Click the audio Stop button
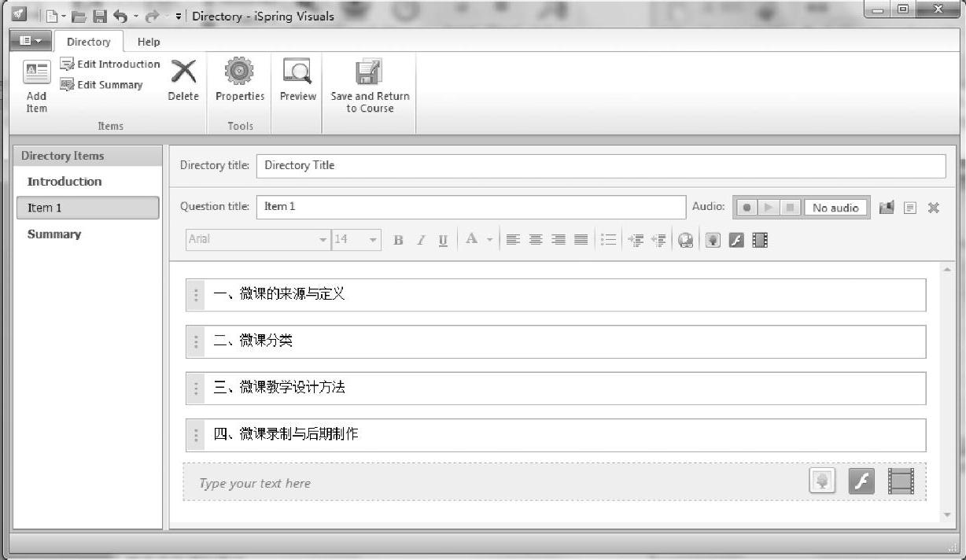This screenshot has height=560, width=966. (791, 208)
